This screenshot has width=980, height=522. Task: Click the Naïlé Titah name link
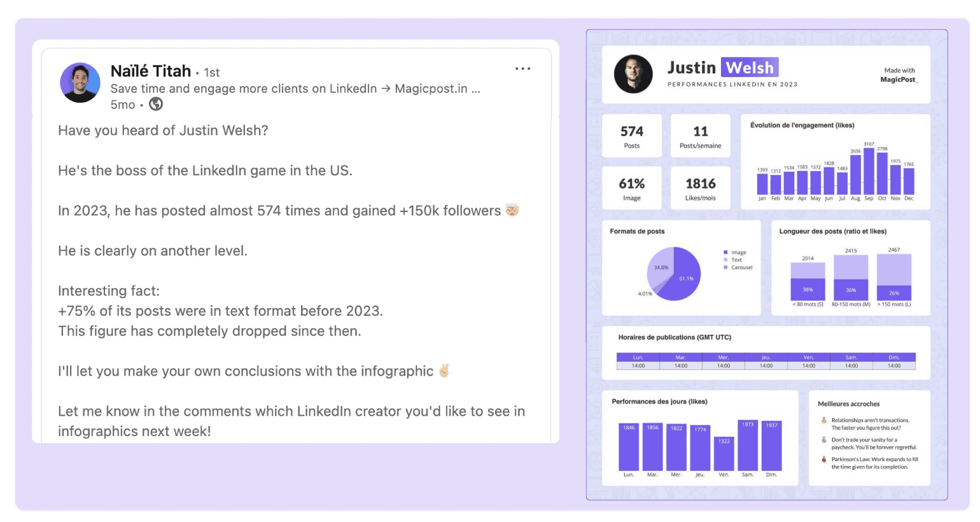(151, 71)
